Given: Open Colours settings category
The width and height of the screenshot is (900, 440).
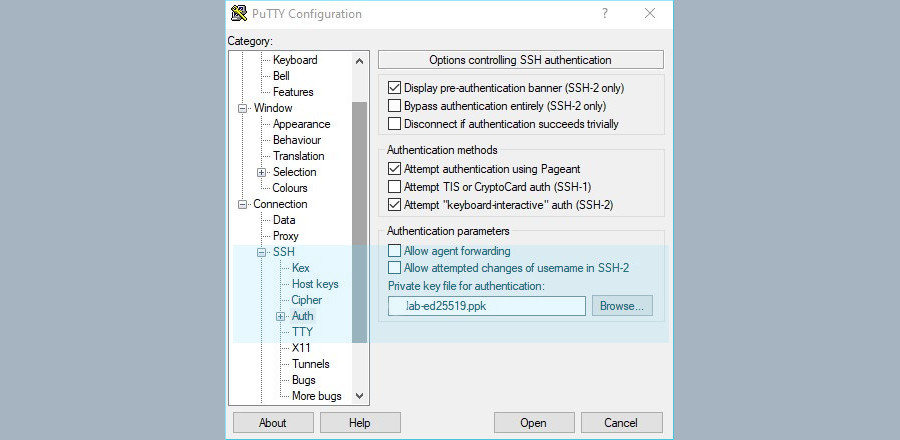Looking at the screenshot, I should pyautogui.click(x=290, y=188).
